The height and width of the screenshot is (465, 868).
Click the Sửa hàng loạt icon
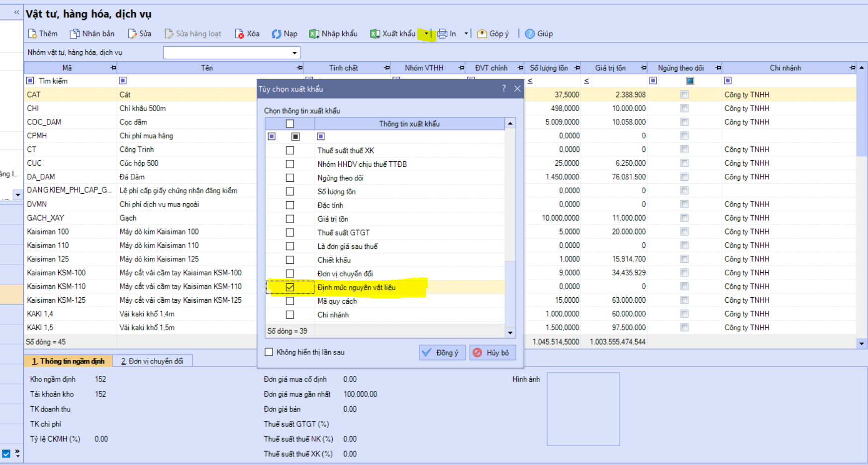tap(169, 33)
